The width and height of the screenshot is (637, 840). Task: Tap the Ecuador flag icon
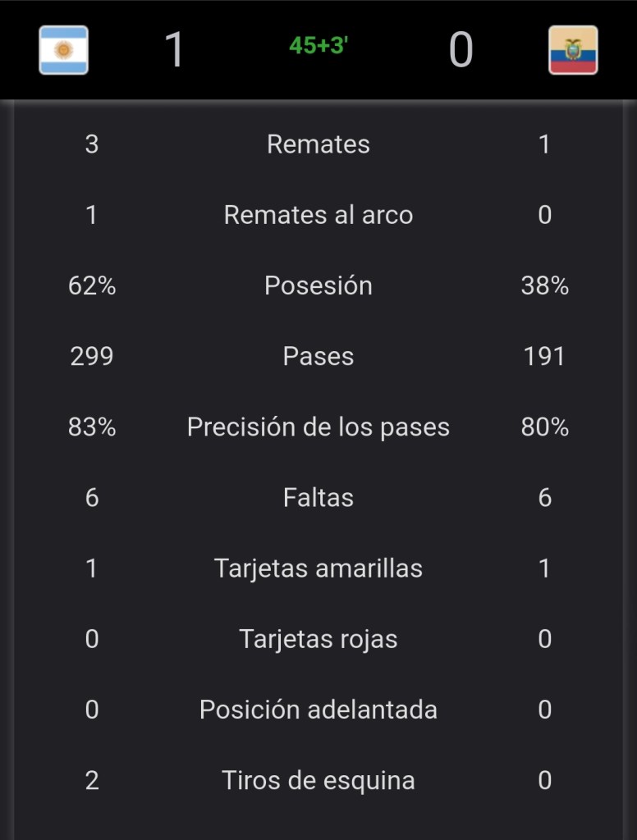[573, 50]
